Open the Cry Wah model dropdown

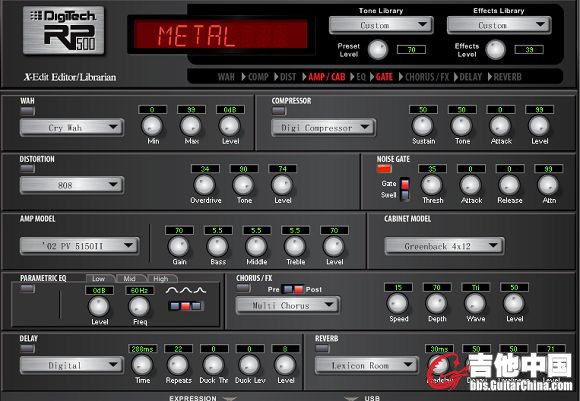[72, 128]
